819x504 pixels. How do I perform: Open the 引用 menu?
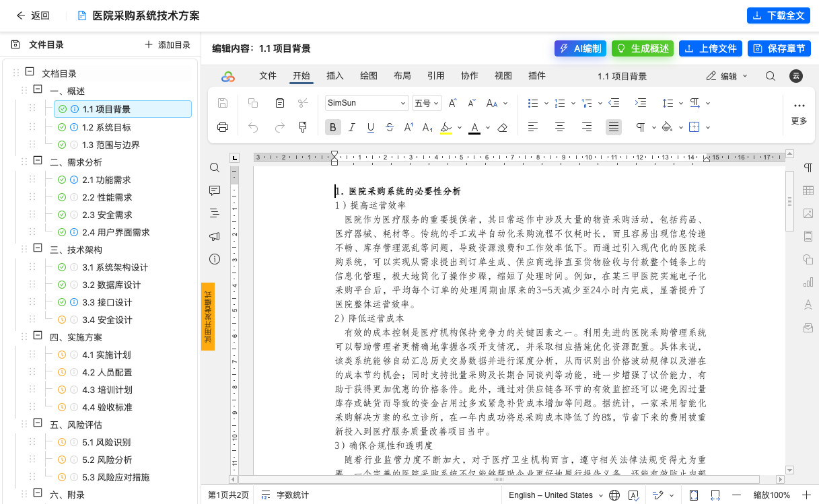tap(435, 75)
